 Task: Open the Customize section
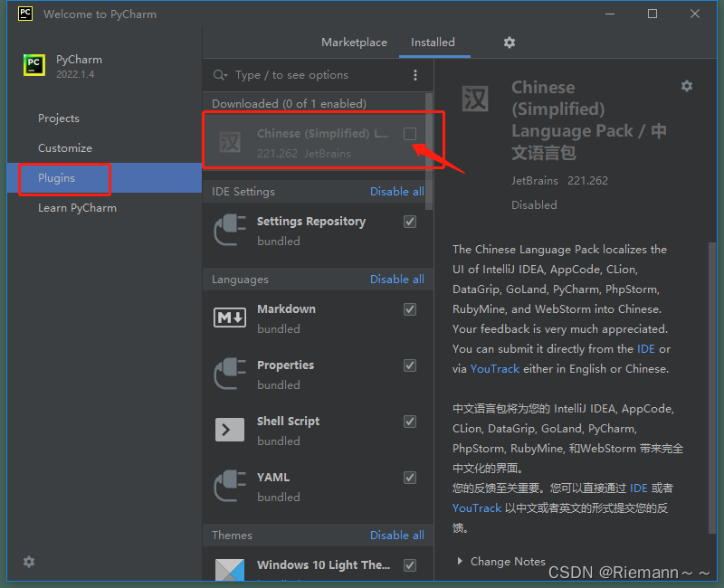click(x=65, y=148)
